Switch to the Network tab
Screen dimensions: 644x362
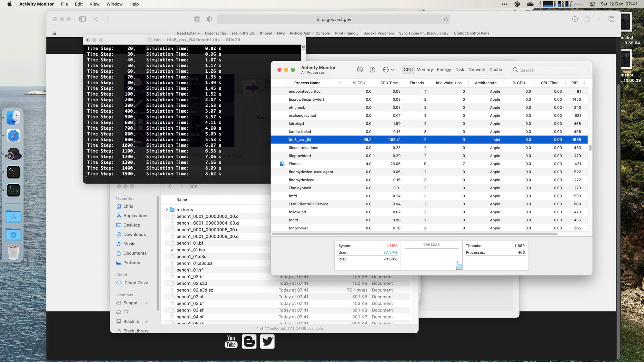coord(477,70)
